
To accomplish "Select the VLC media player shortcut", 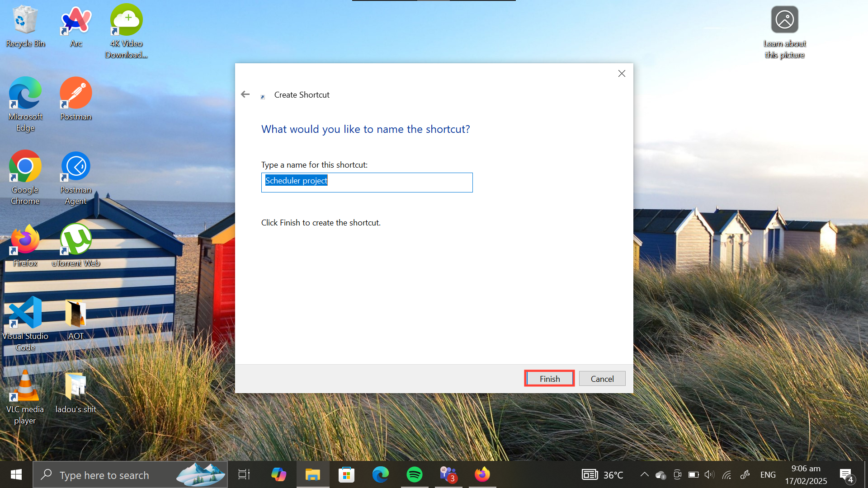I will [25, 386].
